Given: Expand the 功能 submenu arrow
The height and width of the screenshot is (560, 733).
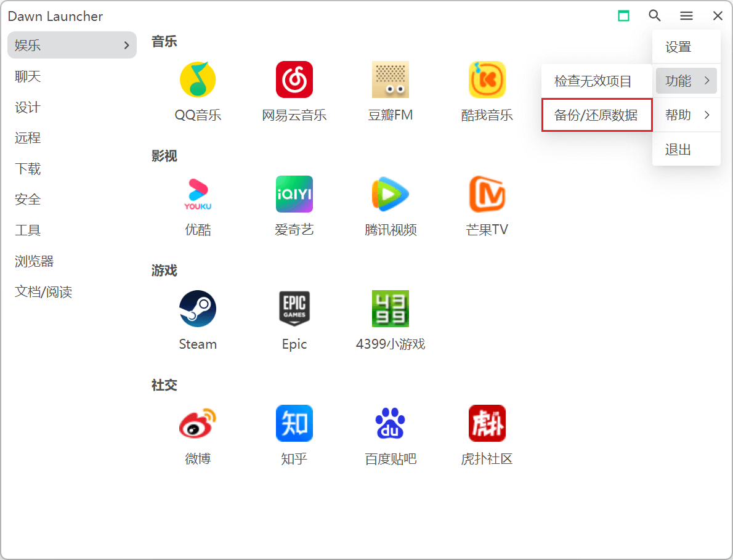Looking at the screenshot, I should pos(707,81).
